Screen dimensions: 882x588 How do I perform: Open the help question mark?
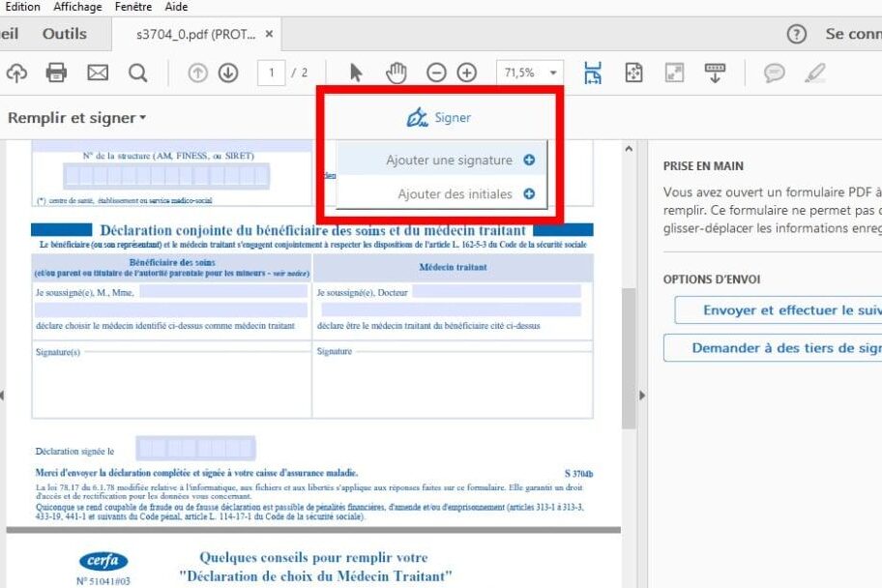pyautogui.click(x=797, y=34)
